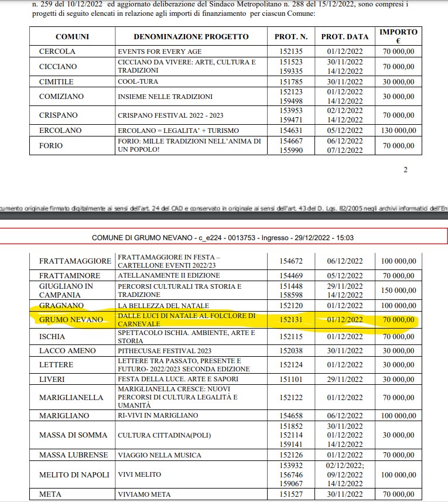Select protocol number 152114
Viewport: 448px width, 502px height.
click(x=291, y=435)
